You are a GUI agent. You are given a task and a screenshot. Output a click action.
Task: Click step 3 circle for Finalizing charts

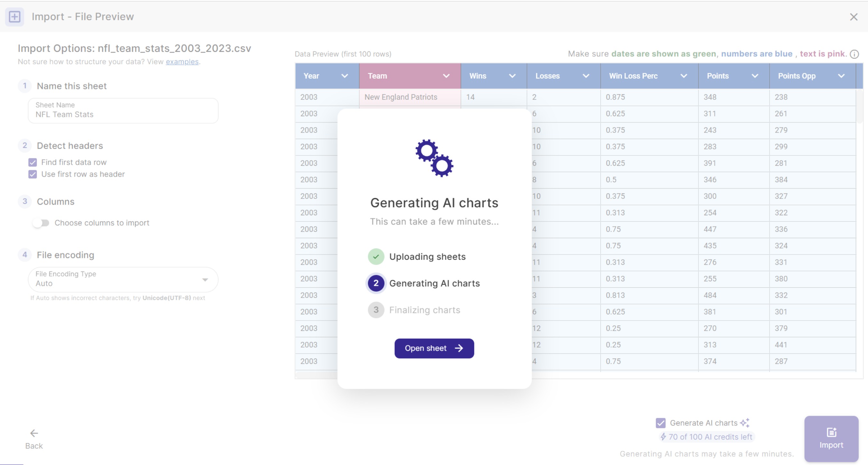tap(376, 310)
